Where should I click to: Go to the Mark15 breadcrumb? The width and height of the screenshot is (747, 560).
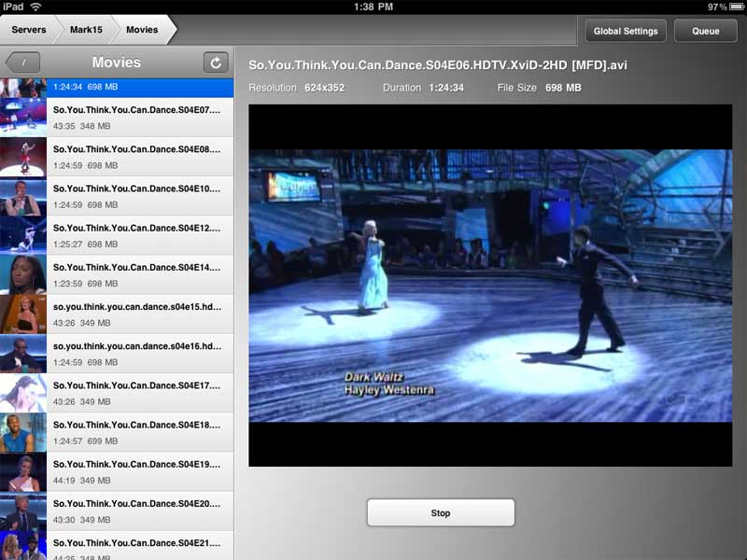86,30
